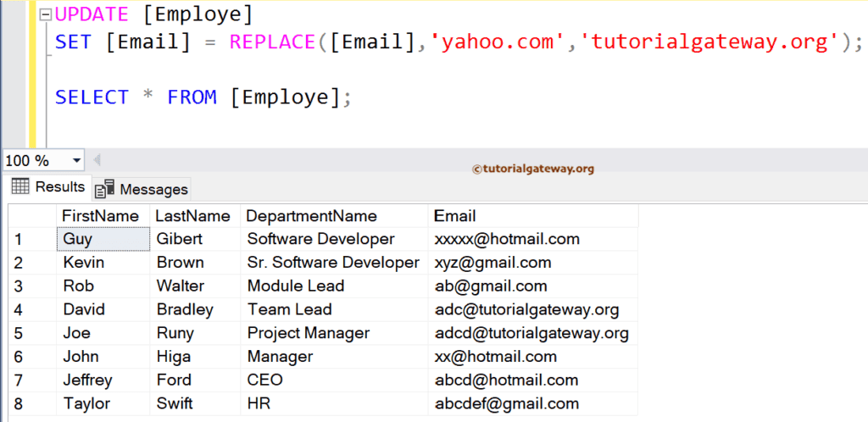Click the Team Lead department cell
Screen dimensions: 868x422
click(x=334, y=310)
